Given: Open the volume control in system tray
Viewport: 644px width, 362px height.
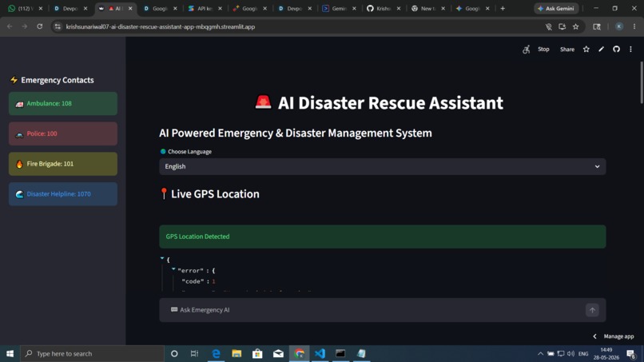Looking at the screenshot, I should point(570,354).
